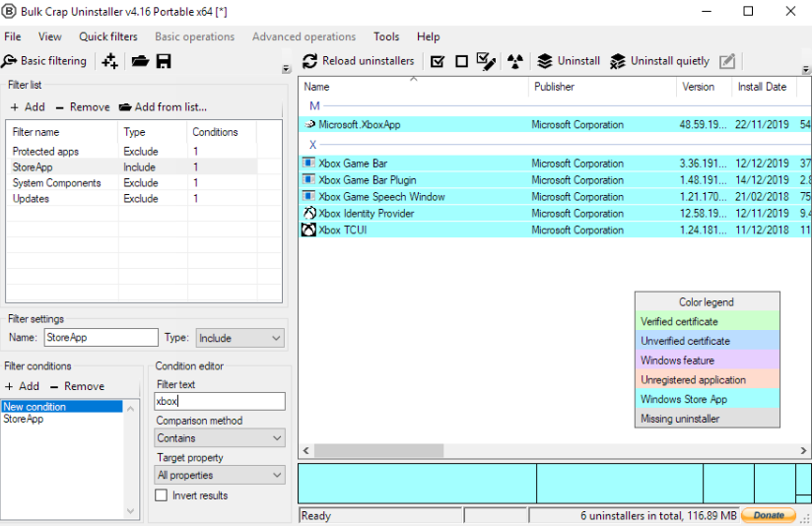Toggle the Invert results checkbox
The width and height of the screenshot is (812, 526).
[x=161, y=495]
